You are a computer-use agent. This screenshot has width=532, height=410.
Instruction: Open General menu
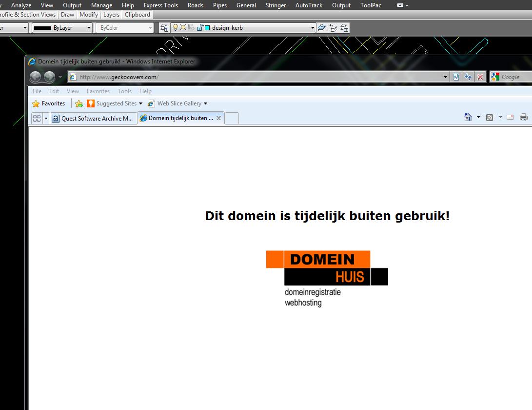pyautogui.click(x=246, y=5)
